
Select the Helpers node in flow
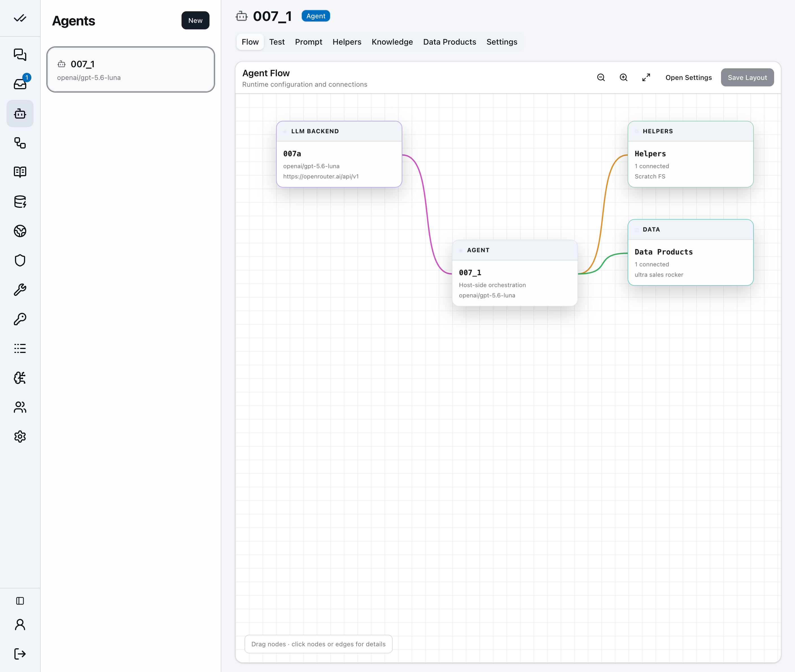click(x=690, y=154)
